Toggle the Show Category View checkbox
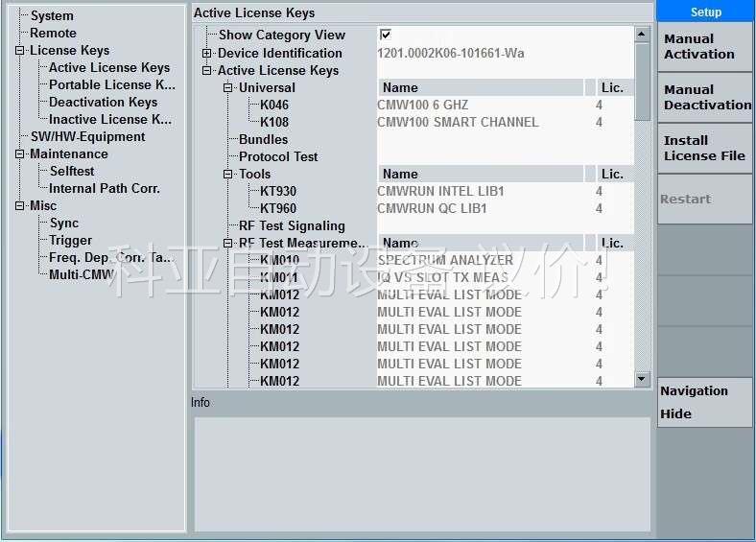 386,35
